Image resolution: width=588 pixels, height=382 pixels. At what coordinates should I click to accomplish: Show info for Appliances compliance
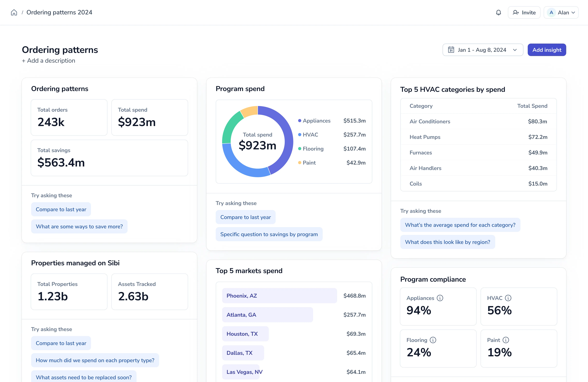point(440,298)
